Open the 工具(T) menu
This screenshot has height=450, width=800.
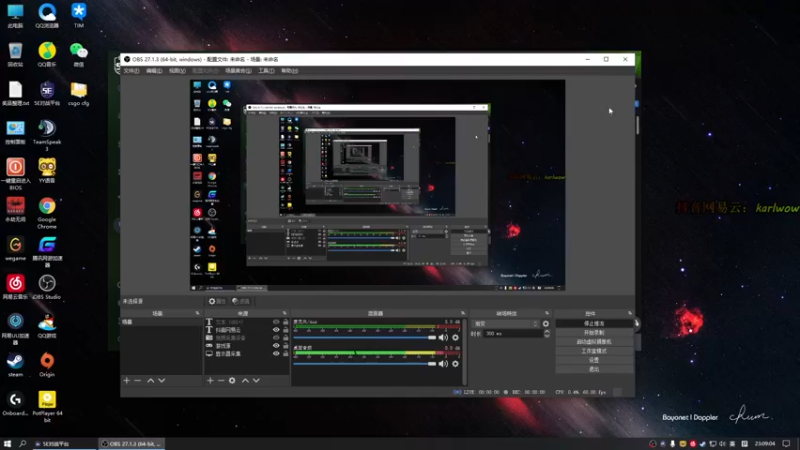point(266,71)
